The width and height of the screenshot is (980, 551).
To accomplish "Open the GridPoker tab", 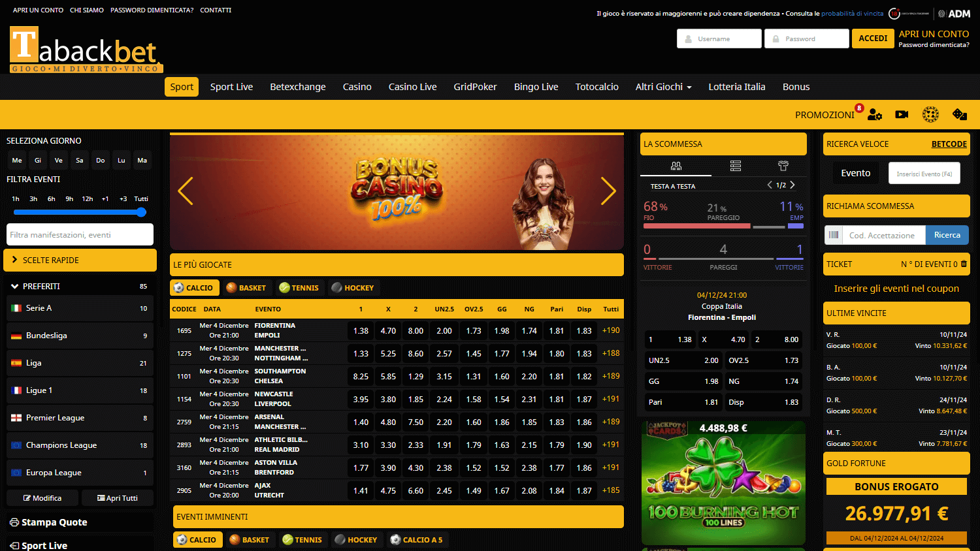I will pyautogui.click(x=476, y=87).
